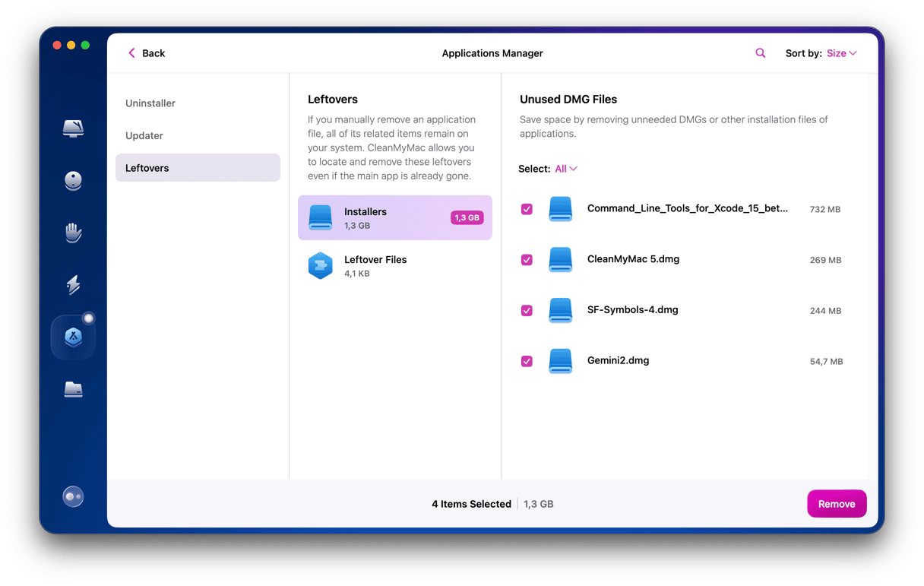924x586 pixels.
Task: Select the Installers category row
Action: pyautogui.click(x=394, y=218)
